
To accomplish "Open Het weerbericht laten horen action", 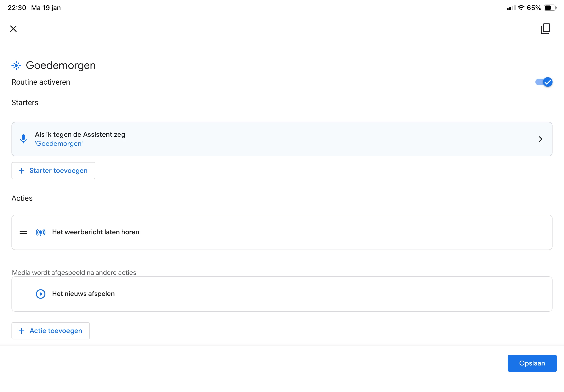I will [270, 232].
